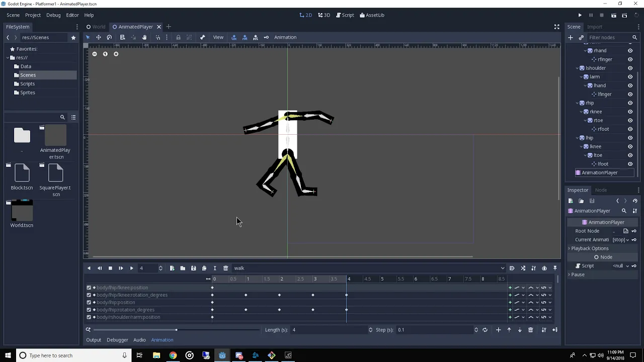Open the Script null dropdown

621,266
